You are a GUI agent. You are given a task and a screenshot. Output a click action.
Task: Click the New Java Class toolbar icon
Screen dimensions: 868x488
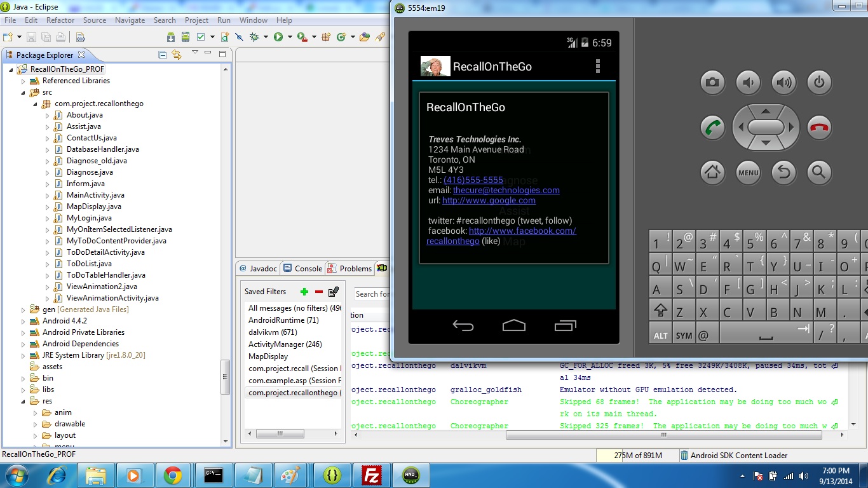point(341,37)
